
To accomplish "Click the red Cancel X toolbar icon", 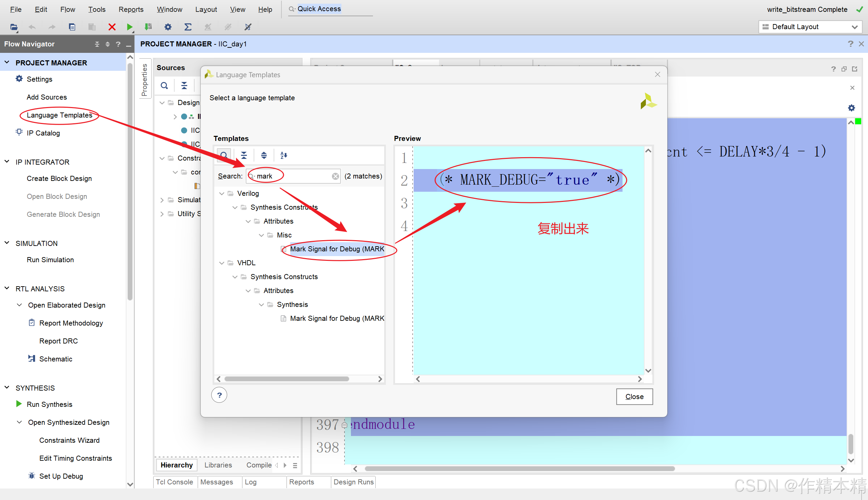I will 112,27.
